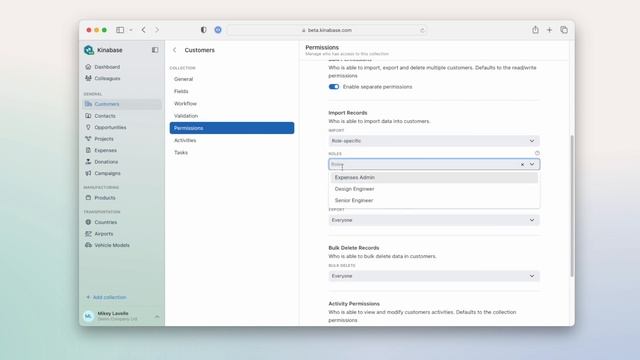Click the Vehicle Models car icon
The image size is (640, 360).
point(88,245)
